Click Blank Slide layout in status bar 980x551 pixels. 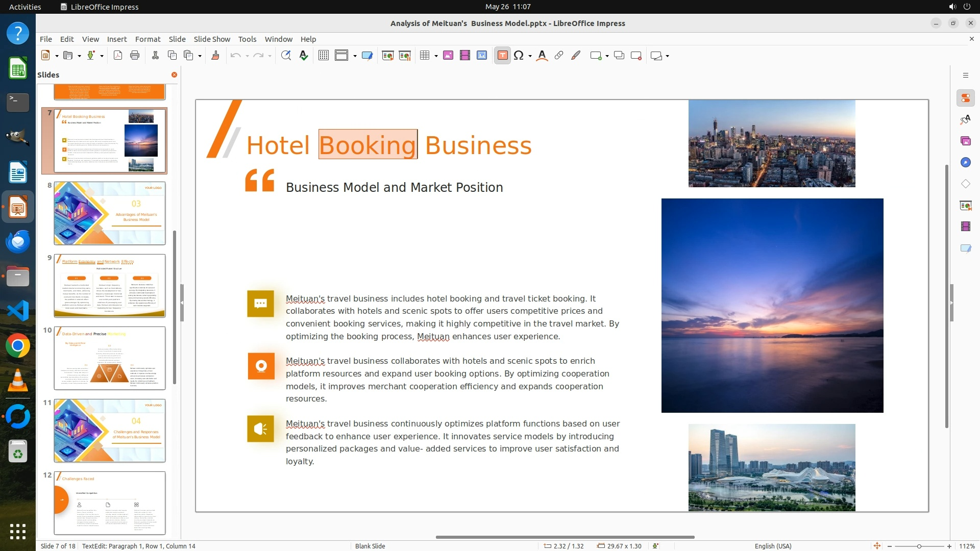[x=370, y=546]
